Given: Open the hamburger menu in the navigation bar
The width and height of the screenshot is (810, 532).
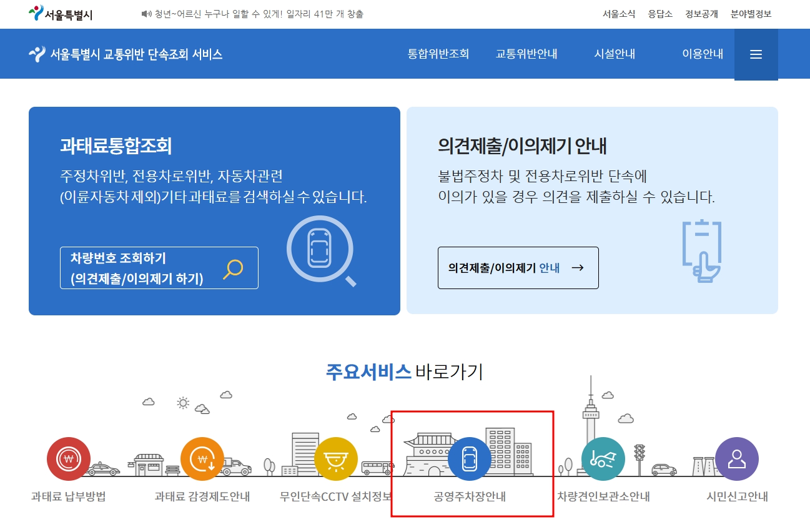Looking at the screenshot, I should (x=756, y=54).
